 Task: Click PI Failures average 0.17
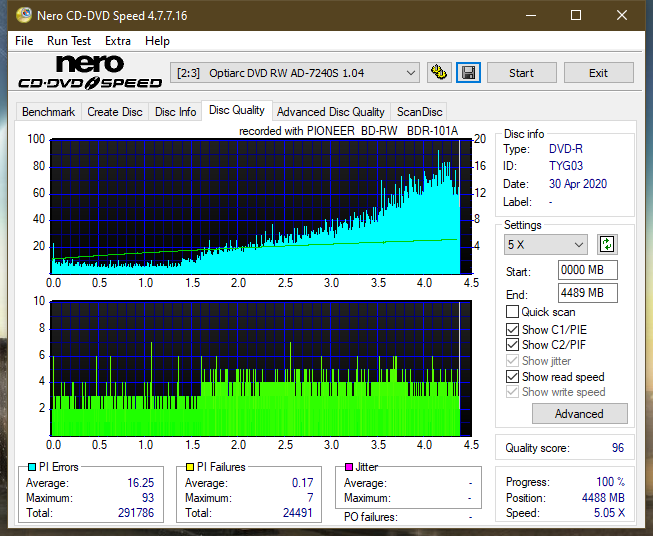302,483
